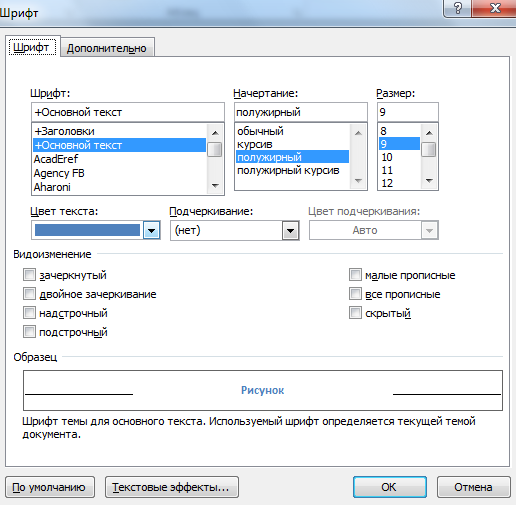This screenshot has height=505, width=516.
Task: Toggle скрытый checkbox
Action: point(355,313)
